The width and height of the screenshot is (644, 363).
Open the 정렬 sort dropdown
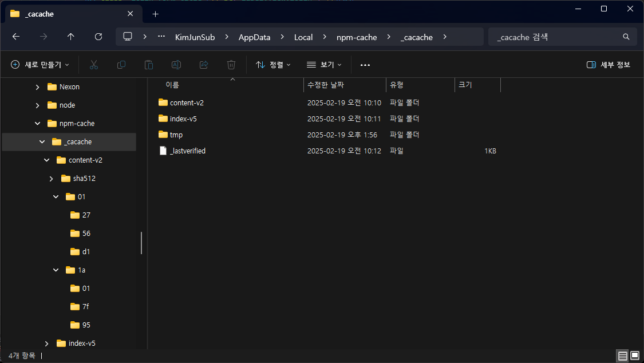tap(273, 65)
